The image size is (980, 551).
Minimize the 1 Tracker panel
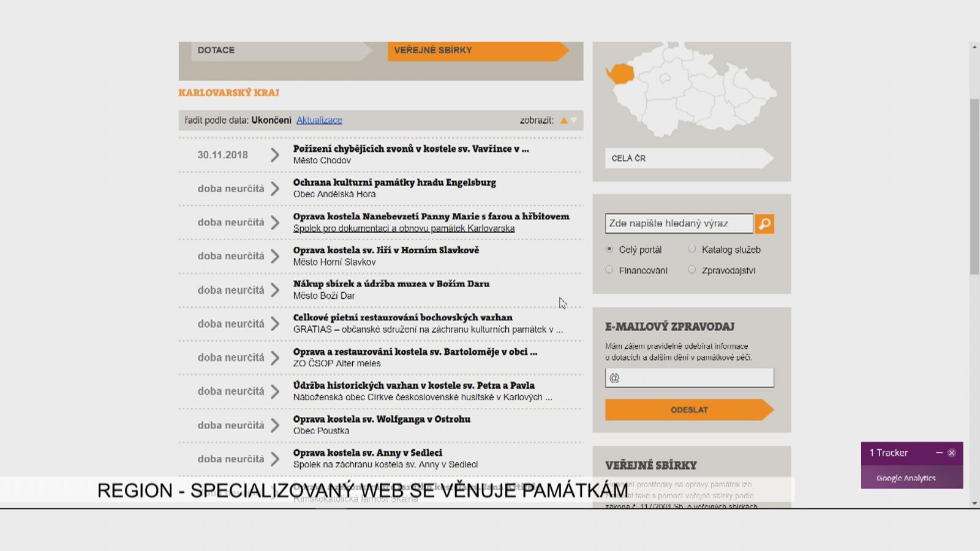pyautogui.click(x=939, y=452)
